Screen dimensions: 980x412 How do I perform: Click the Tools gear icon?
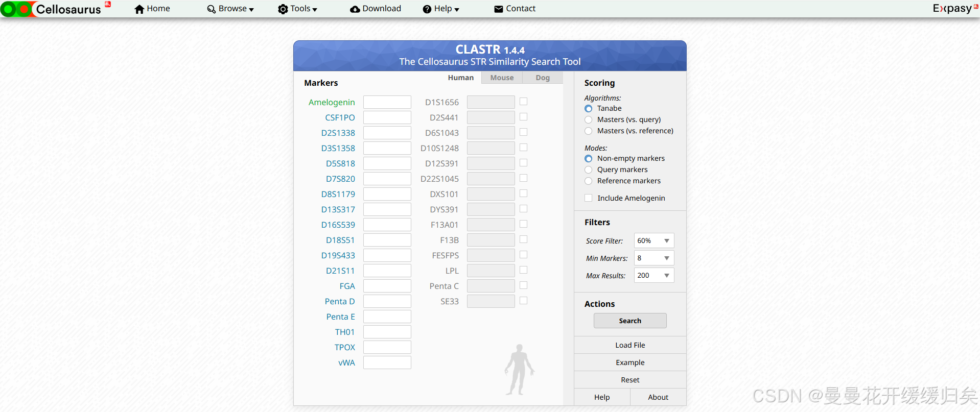283,9
